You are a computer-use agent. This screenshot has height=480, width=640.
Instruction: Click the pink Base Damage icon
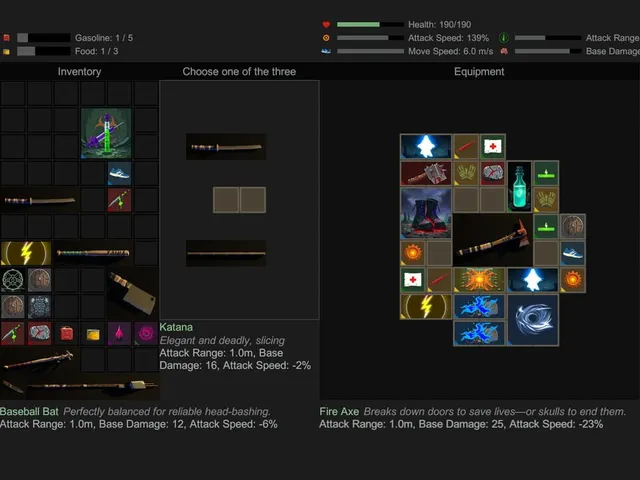[x=504, y=51]
